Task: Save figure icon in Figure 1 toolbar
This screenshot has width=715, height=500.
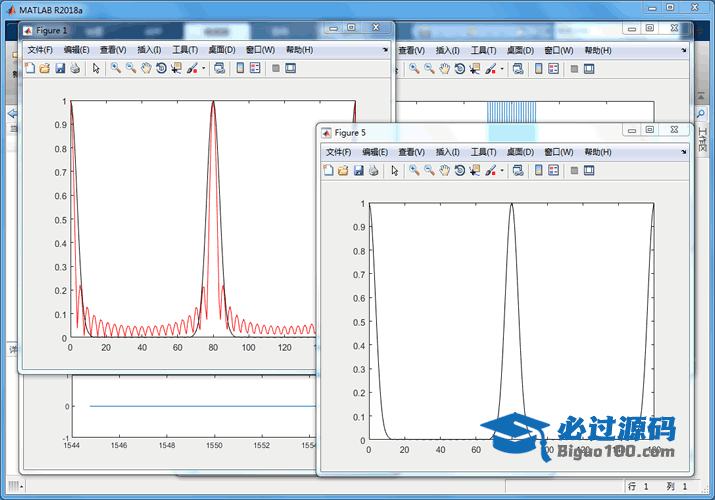Action: pos(60,68)
